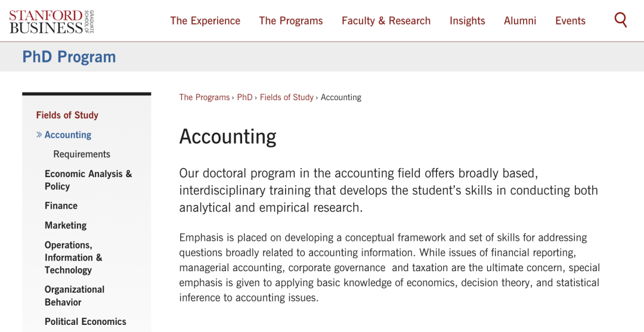The image size is (644, 332).
Task: Click Fields of Study breadcrumb
Action: [x=286, y=97]
